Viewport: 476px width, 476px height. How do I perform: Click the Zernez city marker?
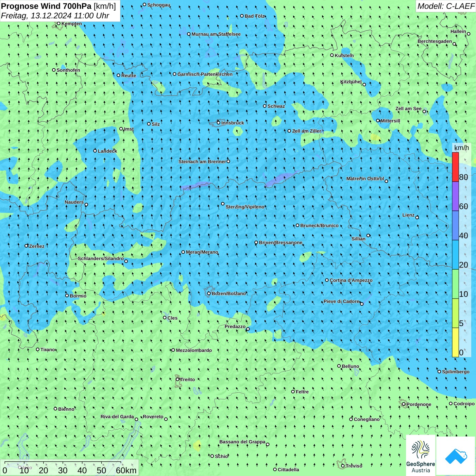pyautogui.click(x=27, y=245)
